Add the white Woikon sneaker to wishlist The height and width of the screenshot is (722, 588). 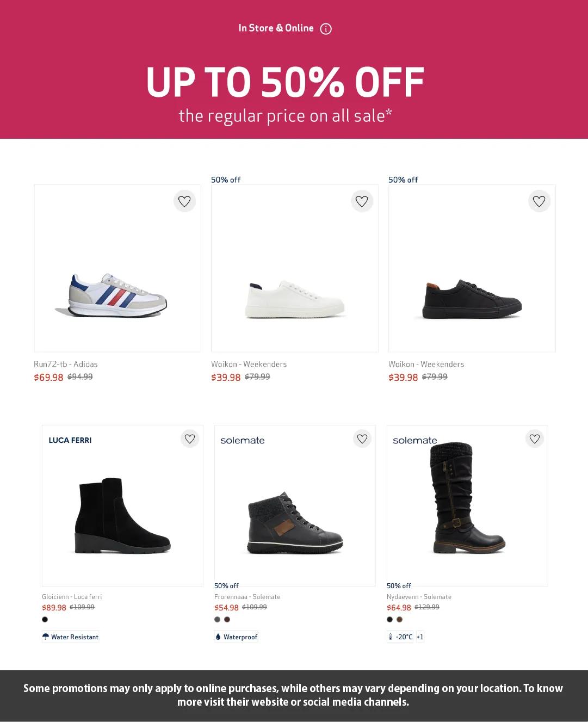tap(362, 201)
